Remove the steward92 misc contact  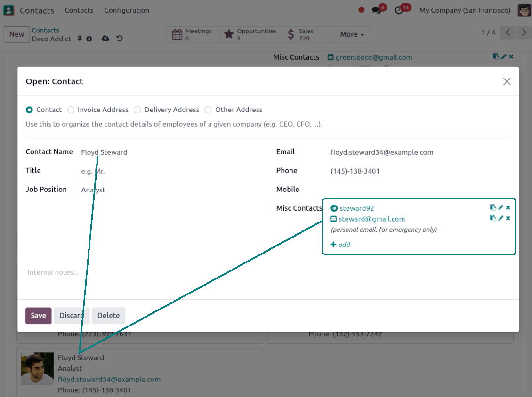pos(508,207)
